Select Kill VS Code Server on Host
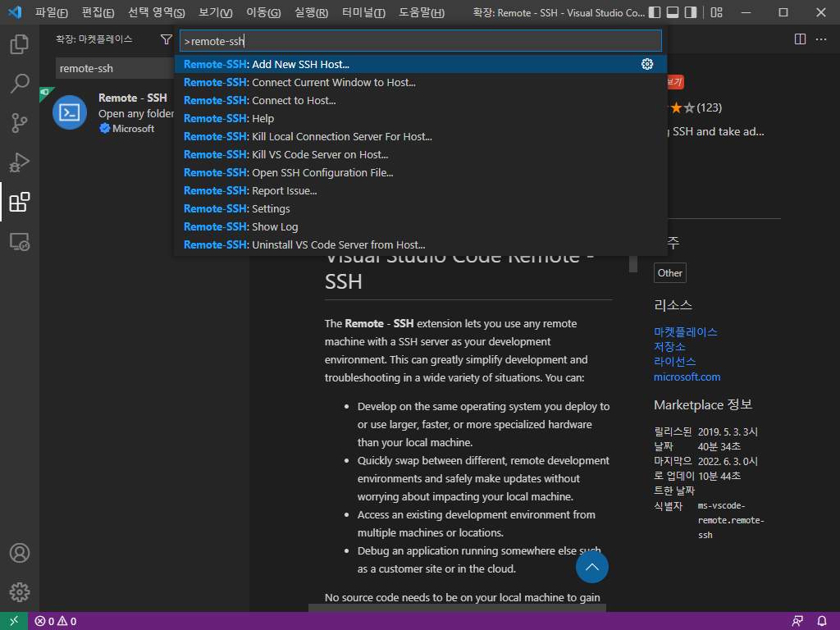The image size is (840, 630). [x=421, y=155]
